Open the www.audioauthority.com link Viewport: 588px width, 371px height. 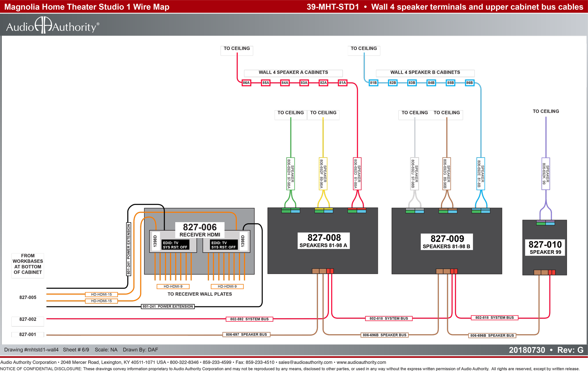pyautogui.click(x=361, y=363)
